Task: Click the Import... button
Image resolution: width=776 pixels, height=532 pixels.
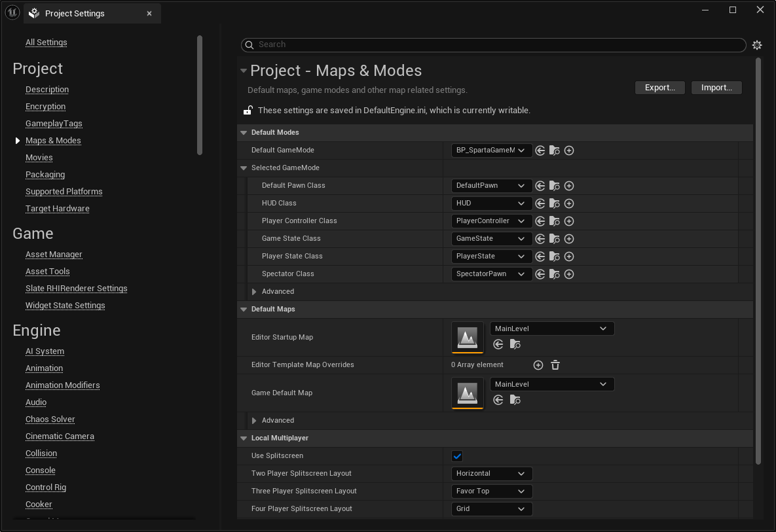Action: point(716,88)
